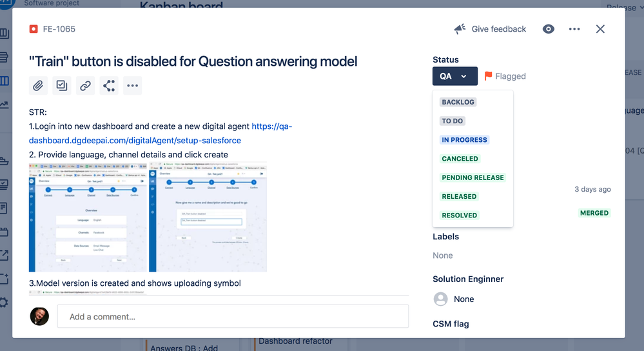Click the external link shortcut icon in sidebar
The height and width of the screenshot is (351, 644).
click(4, 255)
